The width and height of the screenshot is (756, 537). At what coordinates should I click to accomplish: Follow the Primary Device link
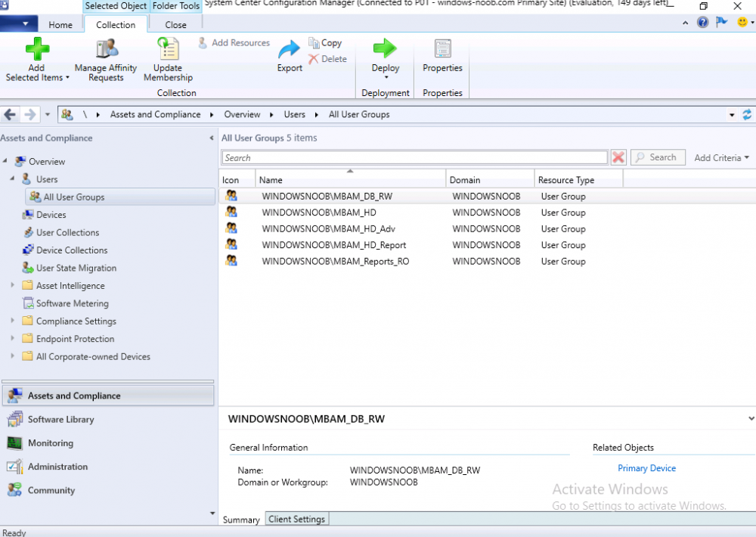pos(646,468)
